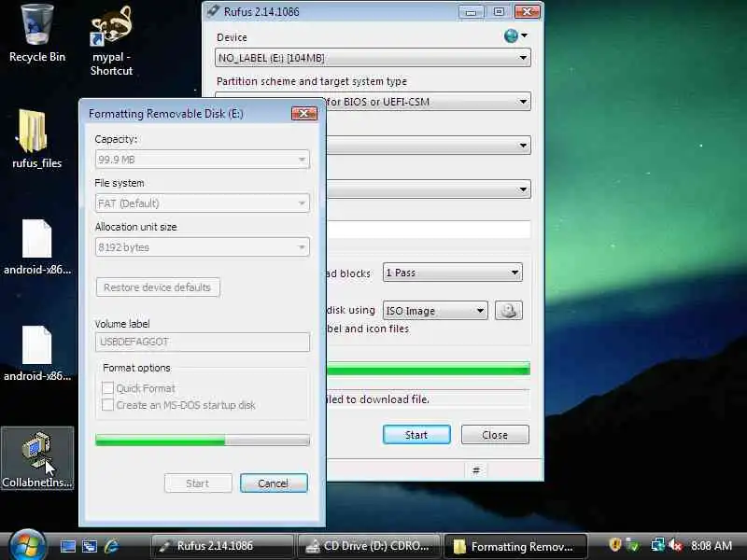Expand the language menu arrow beside globe

coord(524,35)
